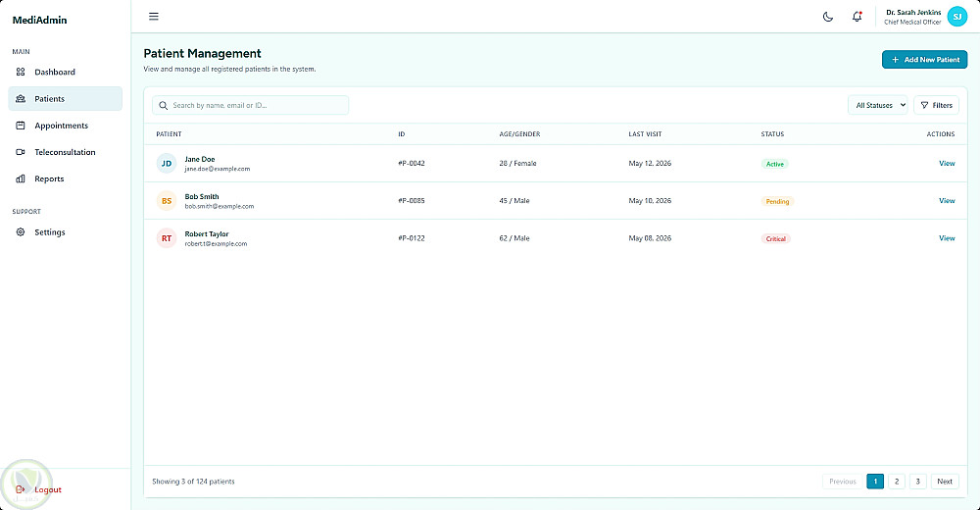This screenshot has height=510, width=980.
Task: Toggle dark mode with moon icon
Action: point(828,17)
